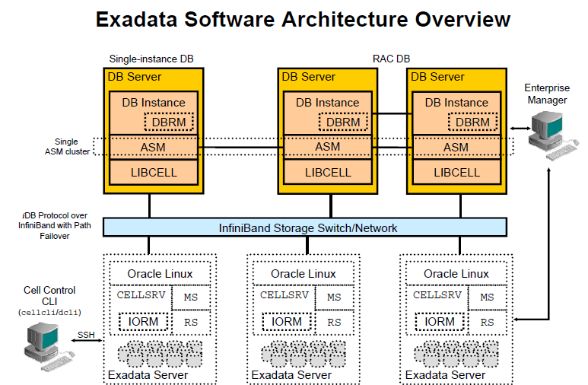The width and height of the screenshot is (588, 385).
Task: Click 'DB Server' heading nearest Enterprise Manager
Action: (x=437, y=77)
